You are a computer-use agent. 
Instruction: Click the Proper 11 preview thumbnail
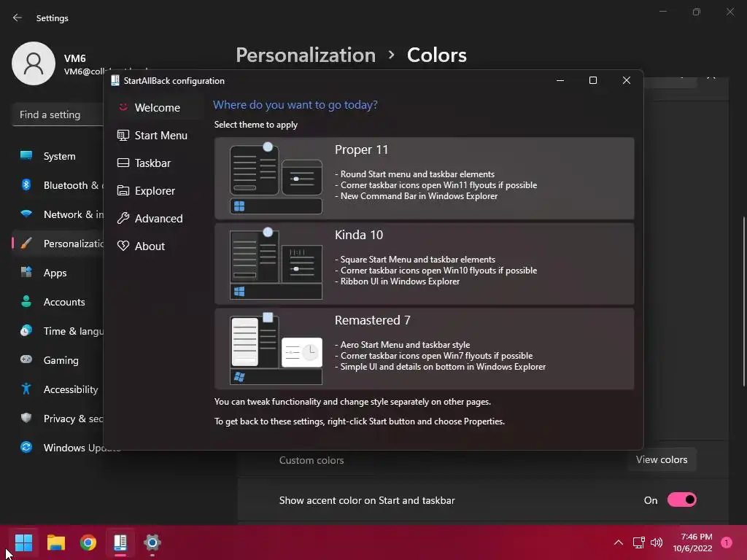pyautogui.click(x=276, y=178)
